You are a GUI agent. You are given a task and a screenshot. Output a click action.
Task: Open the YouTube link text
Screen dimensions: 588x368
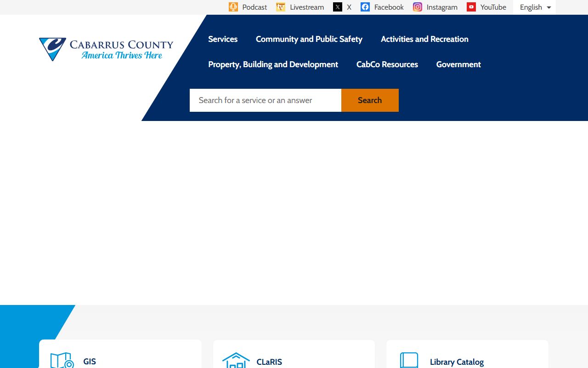pyautogui.click(x=493, y=7)
